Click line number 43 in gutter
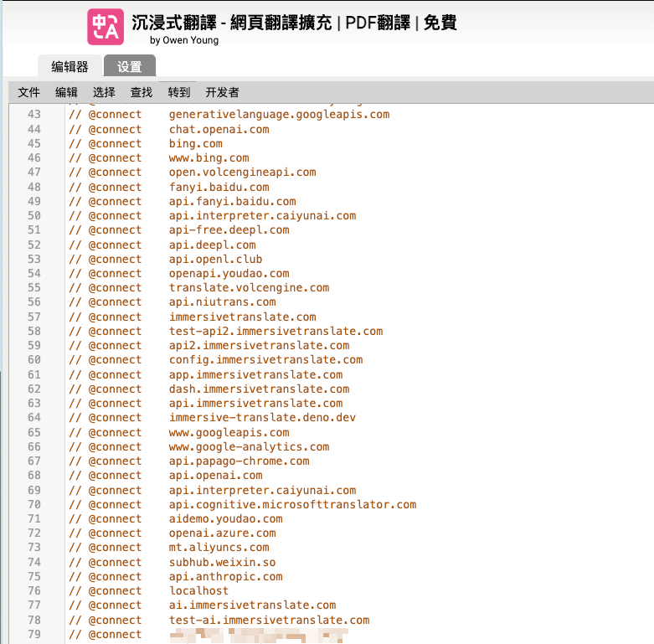This screenshot has width=654, height=644. [34, 114]
